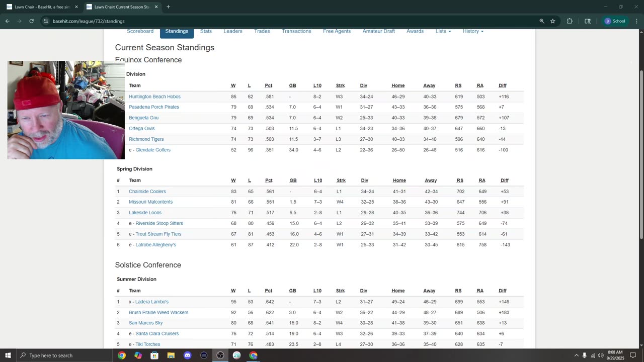Click the browser back arrow

(7, 21)
